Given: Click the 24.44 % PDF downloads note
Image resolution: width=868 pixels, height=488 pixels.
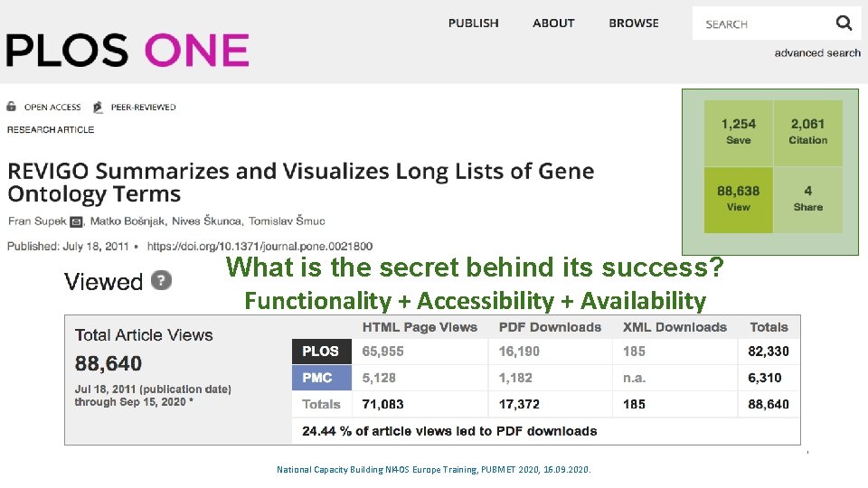Looking at the screenshot, I should click(x=449, y=431).
